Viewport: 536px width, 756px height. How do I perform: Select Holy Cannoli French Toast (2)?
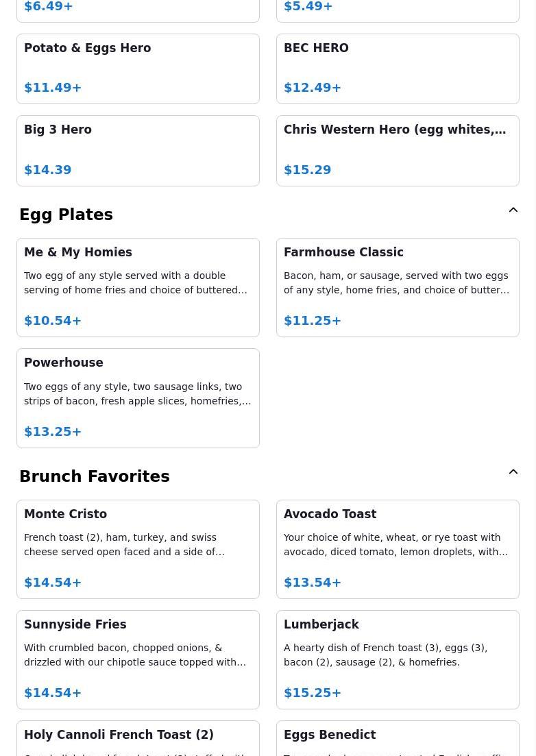pos(138,739)
